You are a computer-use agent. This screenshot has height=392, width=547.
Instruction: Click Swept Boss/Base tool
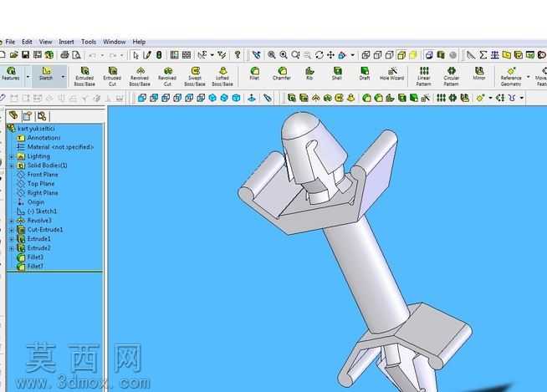(195, 76)
